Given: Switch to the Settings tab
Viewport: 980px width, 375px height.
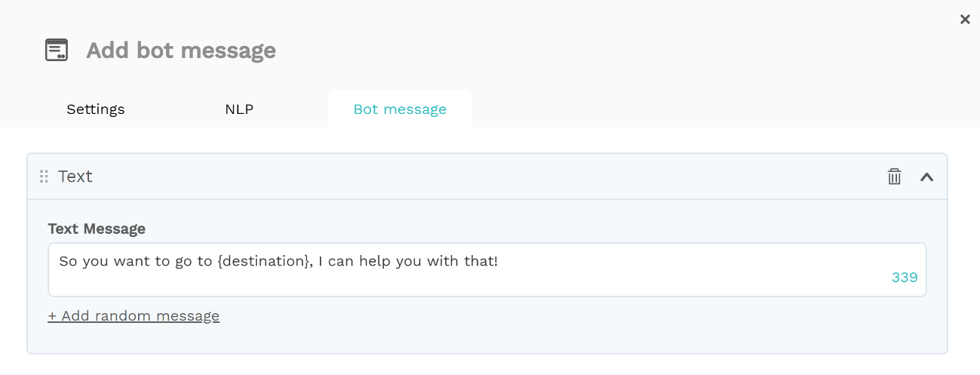Looking at the screenshot, I should click(x=96, y=109).
